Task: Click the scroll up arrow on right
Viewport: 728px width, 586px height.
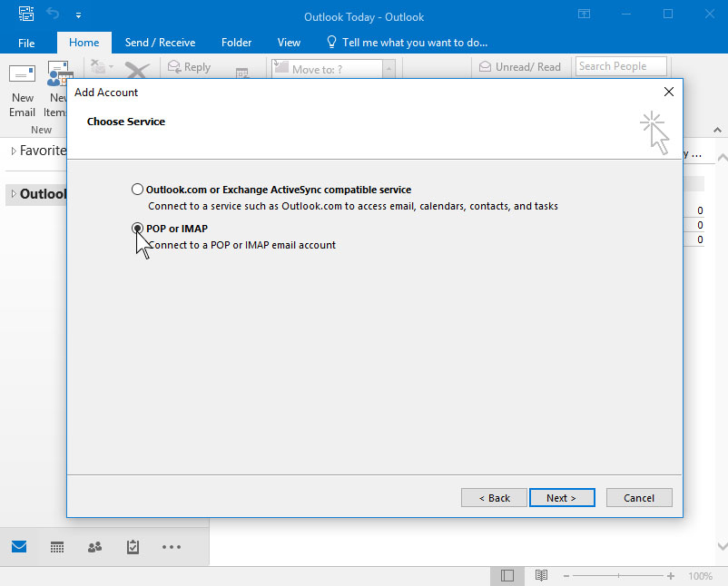Action: point(722,158)
